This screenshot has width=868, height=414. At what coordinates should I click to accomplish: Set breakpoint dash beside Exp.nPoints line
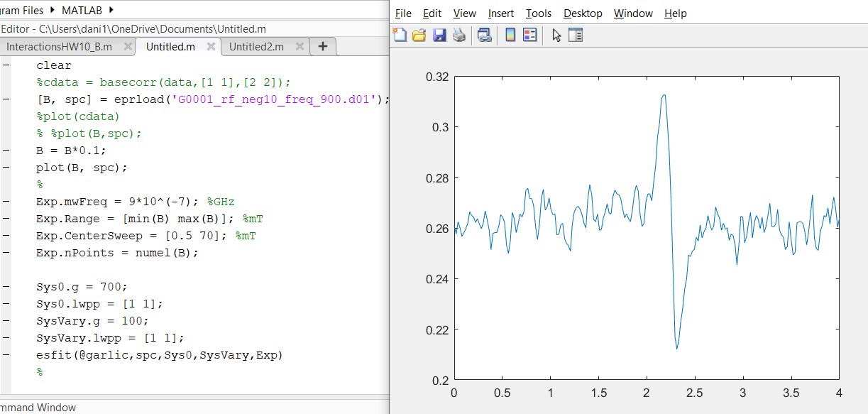[x=6, y=253]
